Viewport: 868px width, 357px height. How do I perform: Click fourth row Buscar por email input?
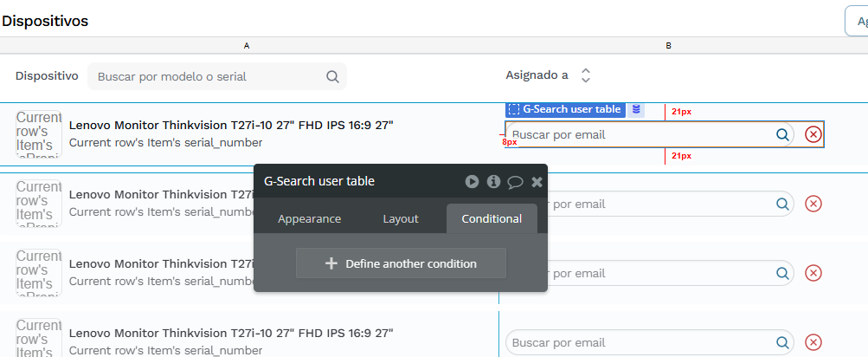point(650,342)
